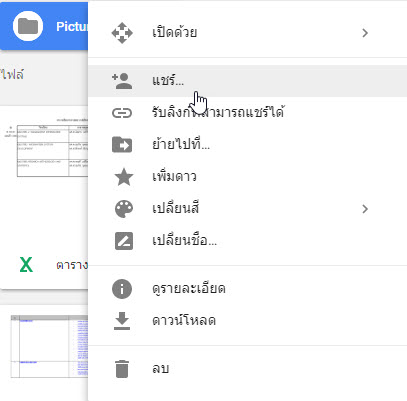407x401 pixels.
Task: Select 'เปลี่ยนชื่อ...' menu option
Action: tap(247, 241)
